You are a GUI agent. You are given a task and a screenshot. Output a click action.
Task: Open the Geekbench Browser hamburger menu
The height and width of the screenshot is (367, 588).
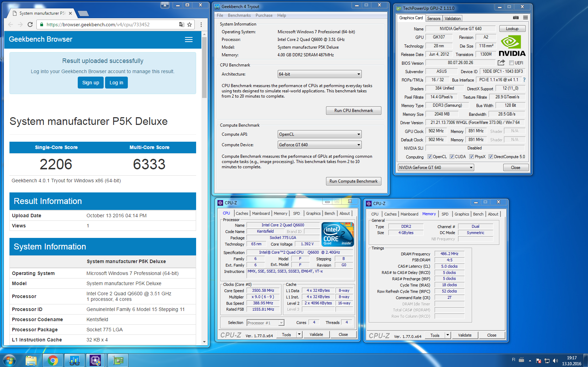[189, 40]
